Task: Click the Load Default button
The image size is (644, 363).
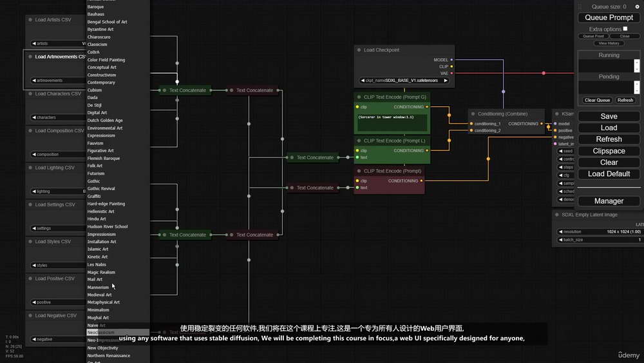Action: pos(609,174)
